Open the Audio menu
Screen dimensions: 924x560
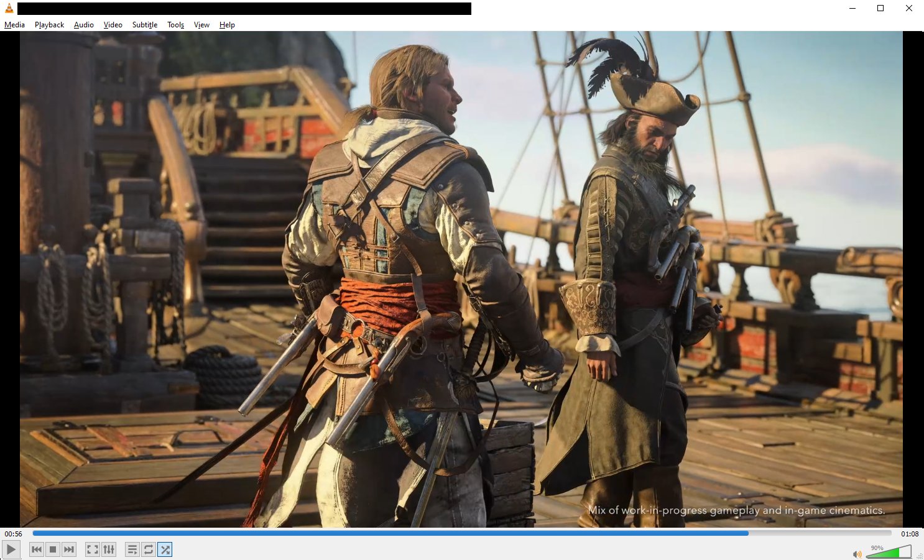point(83,25)
